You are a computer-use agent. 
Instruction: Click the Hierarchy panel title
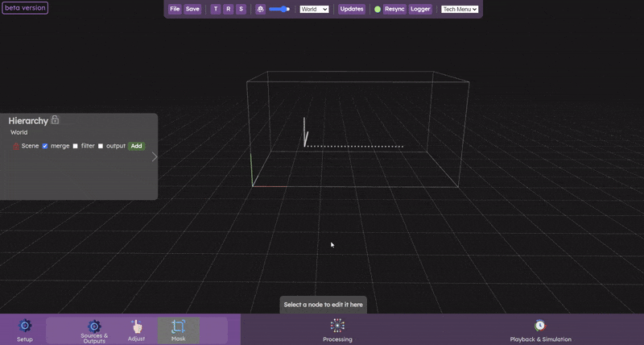pyautogui.click(x=28, y=120)
